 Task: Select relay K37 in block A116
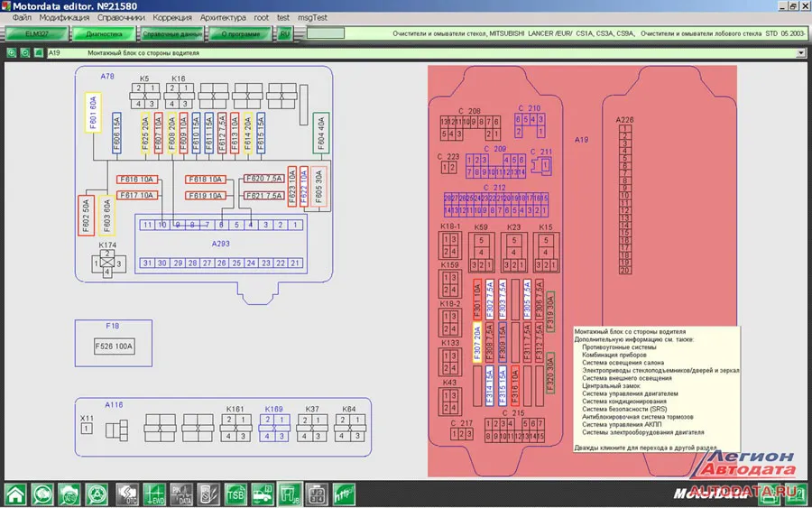(312, 429)
